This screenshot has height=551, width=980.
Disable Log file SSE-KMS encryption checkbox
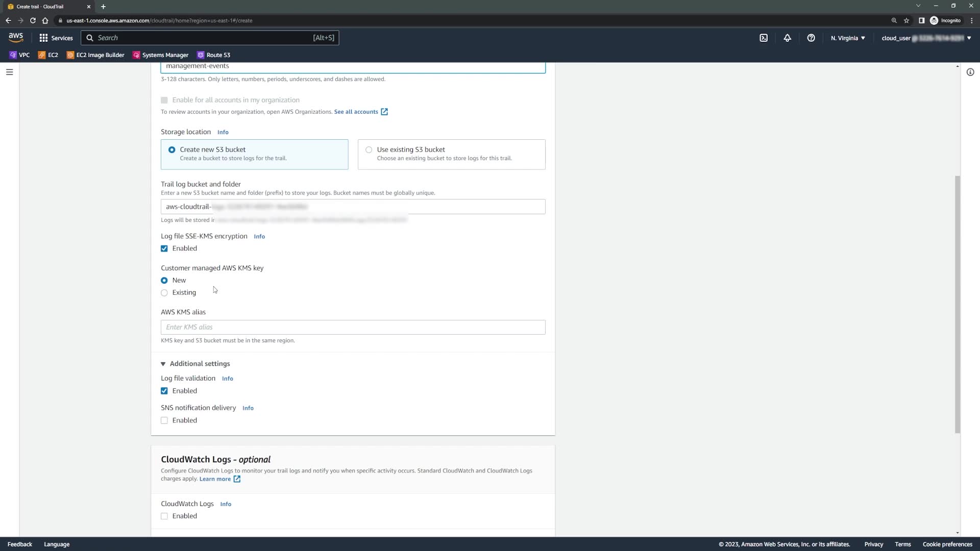[164, 248]
